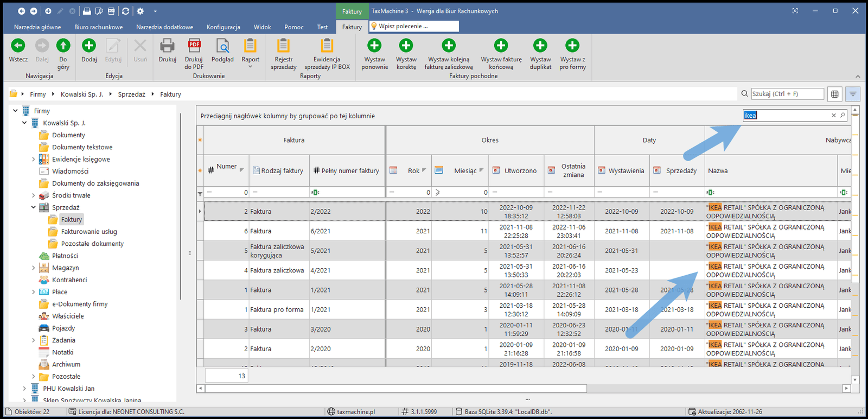Viewport: 868px width, 419px height.
Task: Open Rejestr sprzedaży report
Action: pos(283,47)
